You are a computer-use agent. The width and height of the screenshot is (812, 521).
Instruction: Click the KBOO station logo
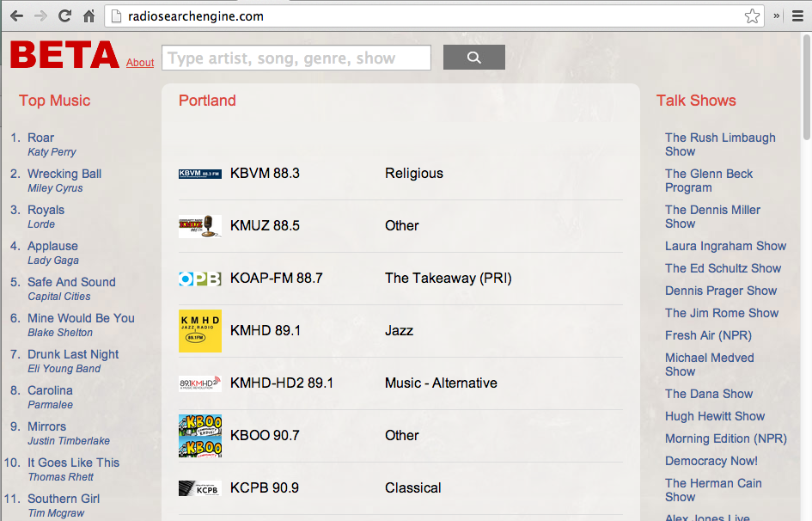coord(200,436)
